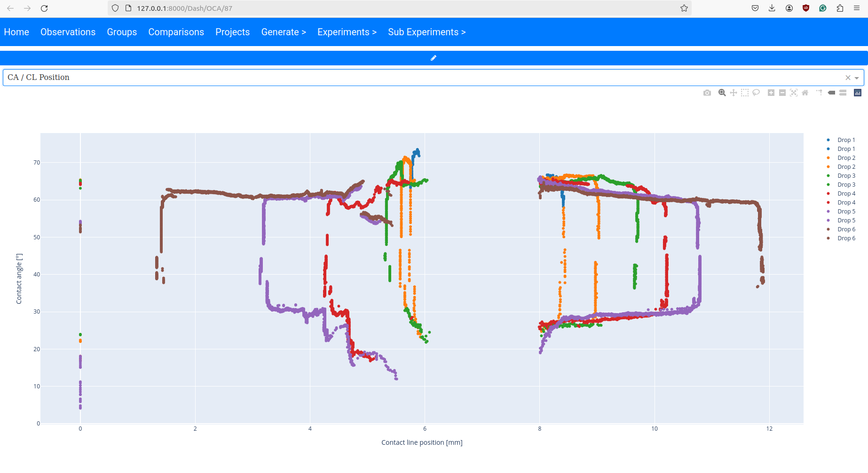Expand the CA / CL Position dropdown arrow
868x473 pixels.
click(857, 78)
